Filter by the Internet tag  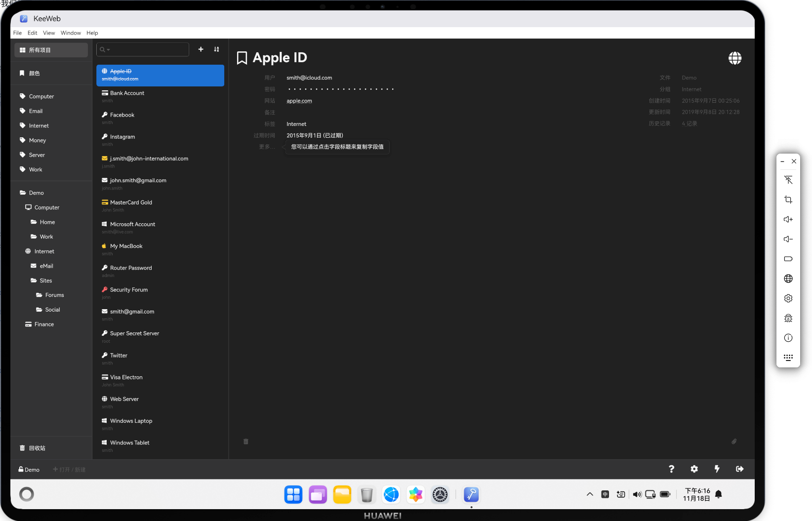click(x=51, y=126)
